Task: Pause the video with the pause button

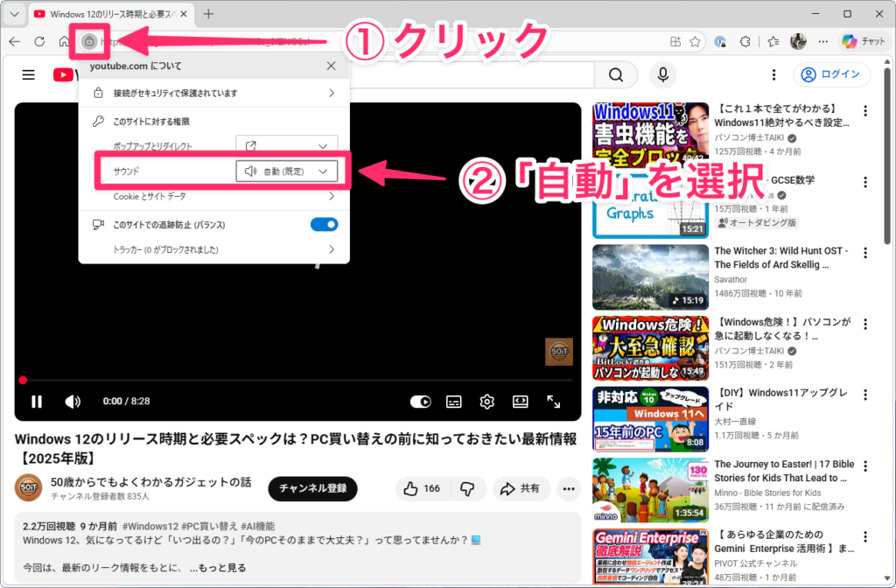Action: click(x=37, y=402)
